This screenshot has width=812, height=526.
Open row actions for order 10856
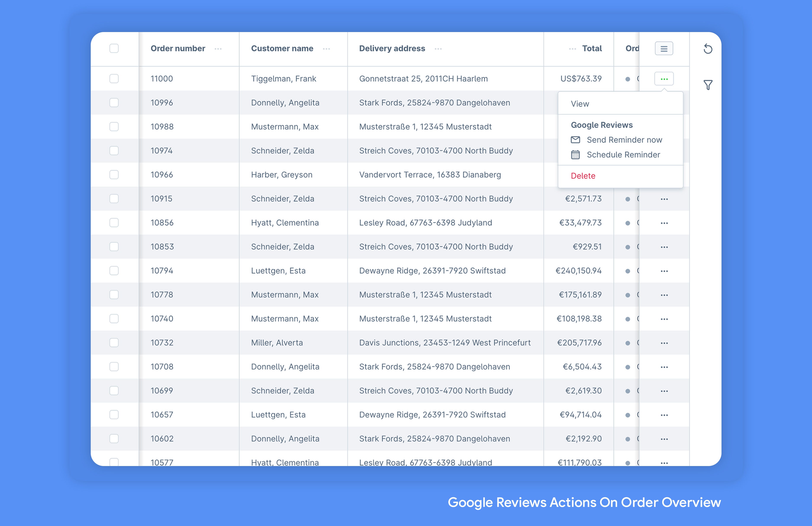[x=664, y=223]
